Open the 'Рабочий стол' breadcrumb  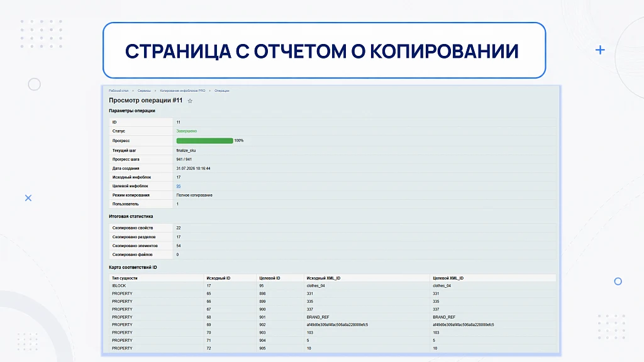click(118, 90)
